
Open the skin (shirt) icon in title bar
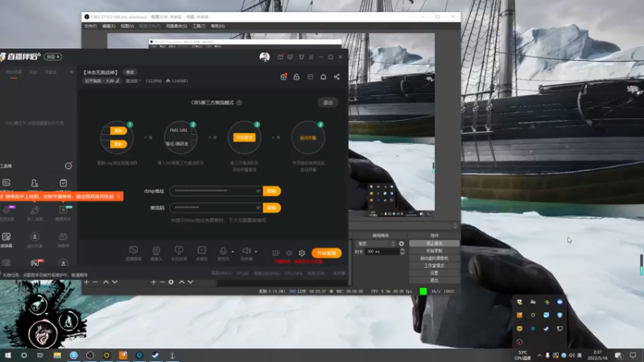301,57
